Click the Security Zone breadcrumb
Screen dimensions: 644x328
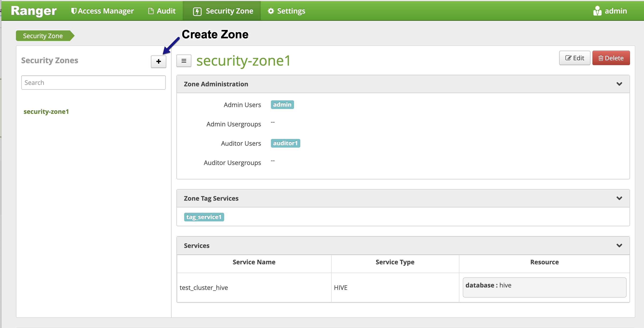coord(45,36)
